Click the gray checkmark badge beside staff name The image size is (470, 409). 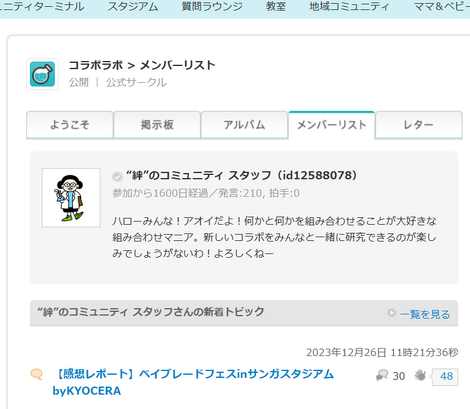[117, 176]
